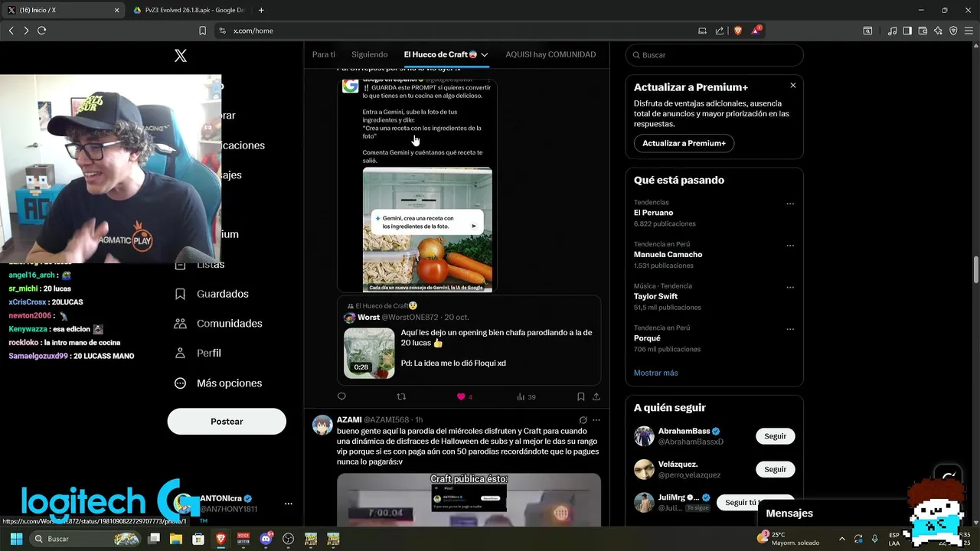Show hidden system tray icons

pos(842,539)
